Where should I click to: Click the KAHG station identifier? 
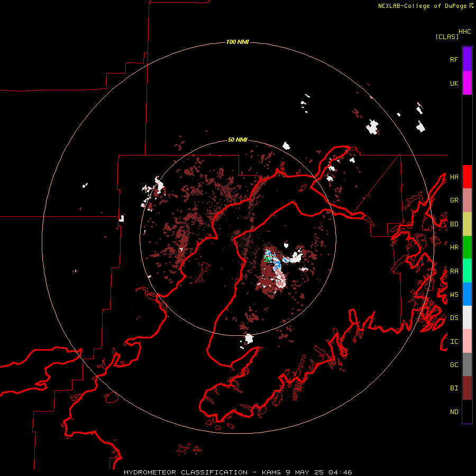click(x=271, y=472)
